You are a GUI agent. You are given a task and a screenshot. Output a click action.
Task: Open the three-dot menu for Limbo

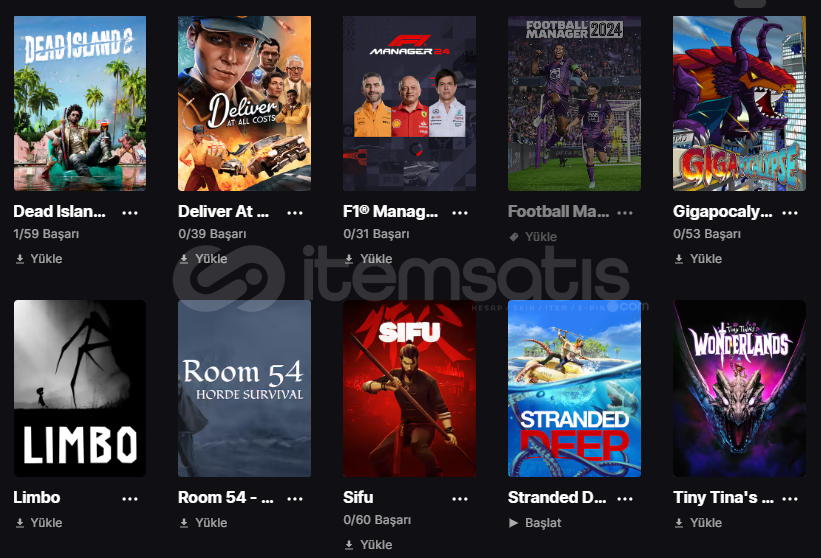tap(130, 499)
